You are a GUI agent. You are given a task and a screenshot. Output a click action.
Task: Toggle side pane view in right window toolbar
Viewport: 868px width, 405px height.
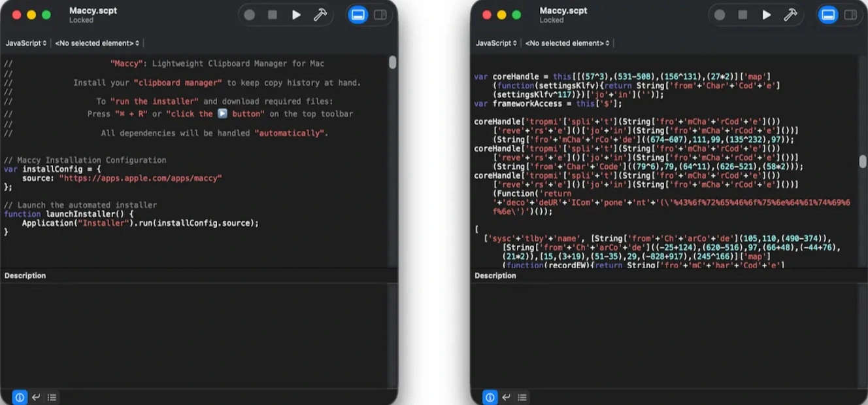[x=850, y=15]
